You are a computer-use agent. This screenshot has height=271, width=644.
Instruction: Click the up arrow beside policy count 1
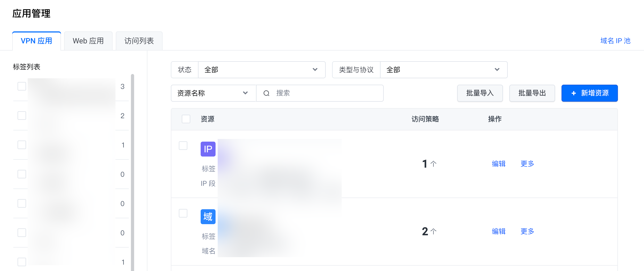click(x=434, y=164)
